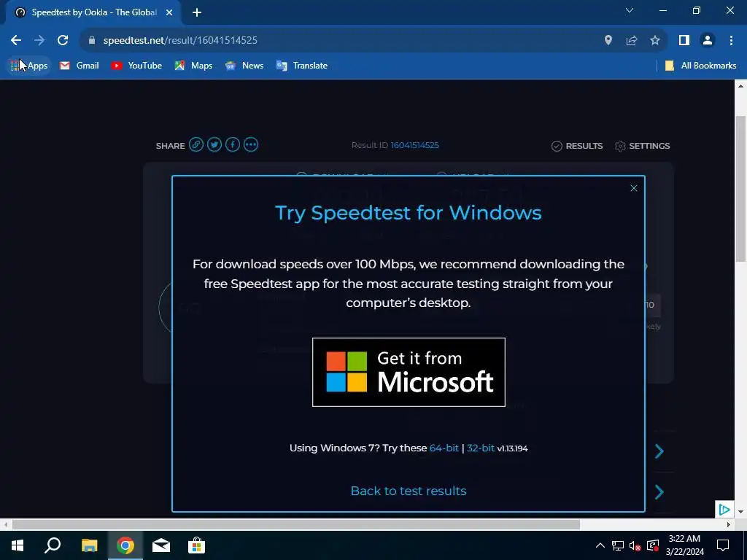Close the Speedtest by Ookla tab
Screen dimensions: 747x560
(x=169, y=12)
